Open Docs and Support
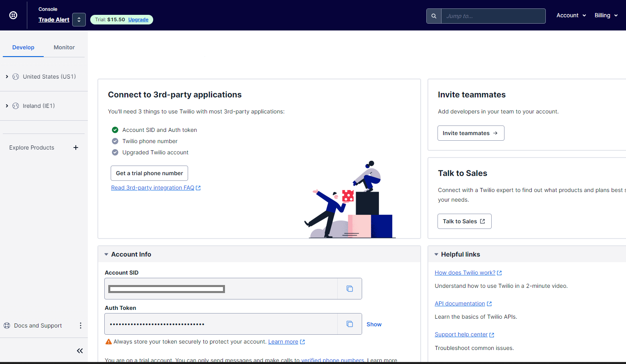626x364 pixels. click(x=38, y=326)
